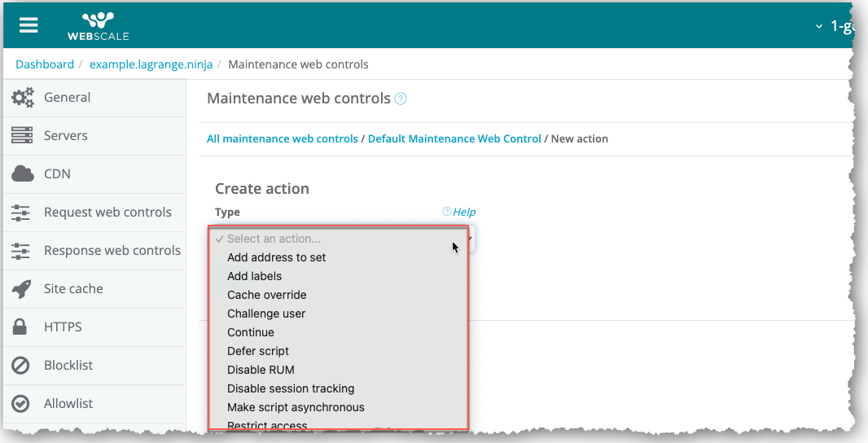Screen dimensions: 868x443
Task: Open Request web controls in the sidebar
Action: click(x=107, y=213)
